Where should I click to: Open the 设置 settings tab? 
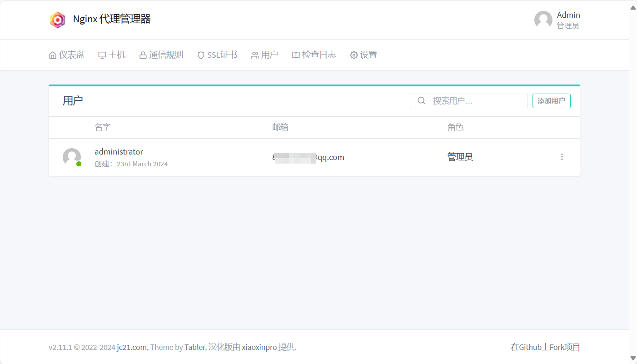click(363, 55)
